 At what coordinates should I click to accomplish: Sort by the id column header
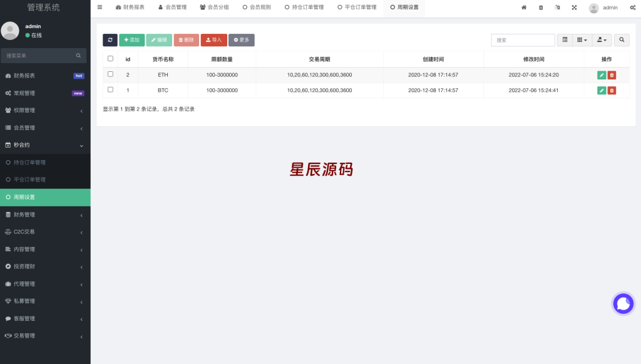[128, 59]
